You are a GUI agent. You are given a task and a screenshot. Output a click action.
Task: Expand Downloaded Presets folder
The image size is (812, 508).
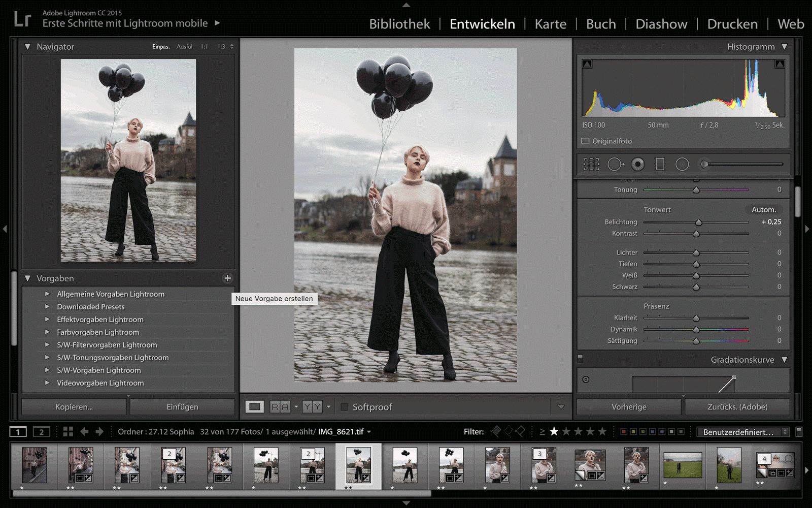pyautogui.click(x=47, y=306)
